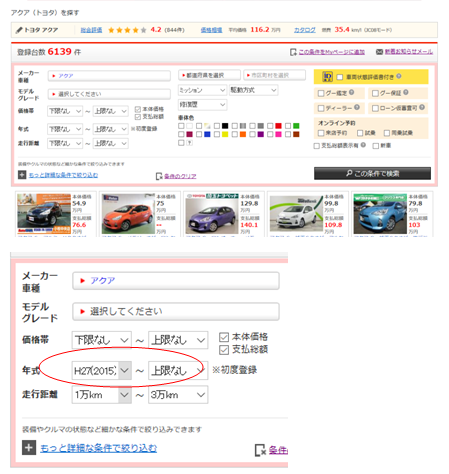449x474 pixels.
Task: Click the 新着お知らせメール link
Action: 409,52
